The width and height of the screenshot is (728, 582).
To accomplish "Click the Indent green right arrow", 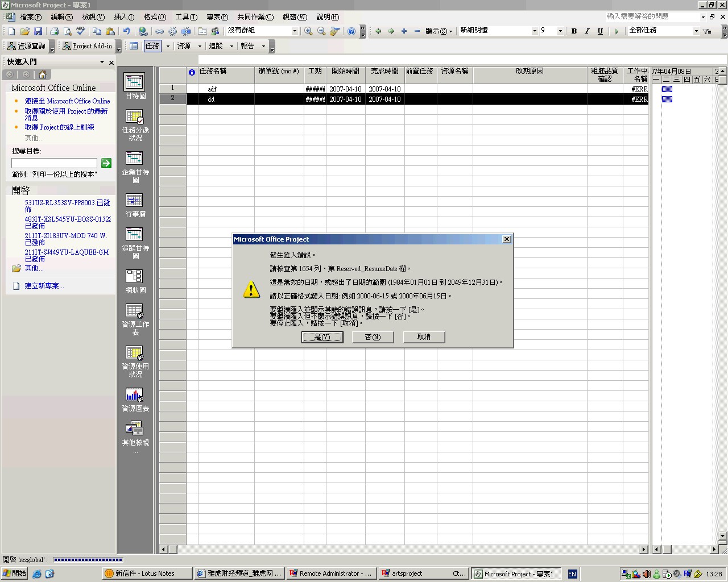I will (x=391, y=31).
